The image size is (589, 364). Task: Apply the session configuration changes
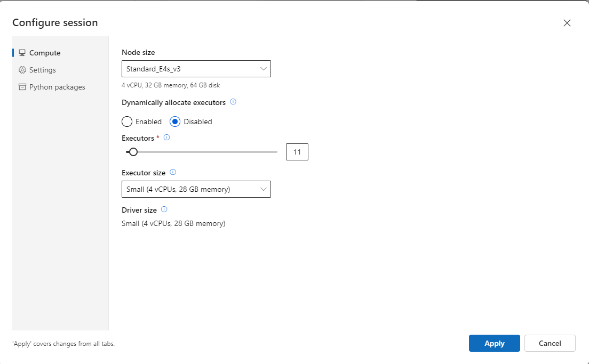(494, 343)
